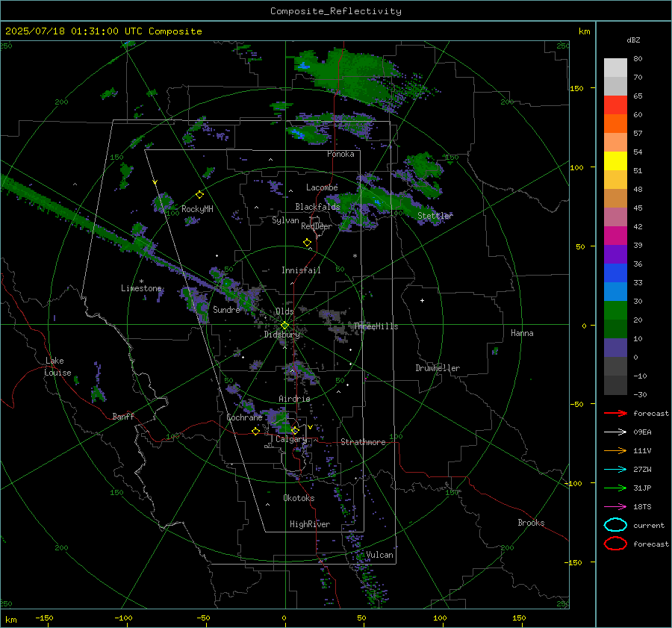Click the 27ZW legend label text

(x=642, y=470)
